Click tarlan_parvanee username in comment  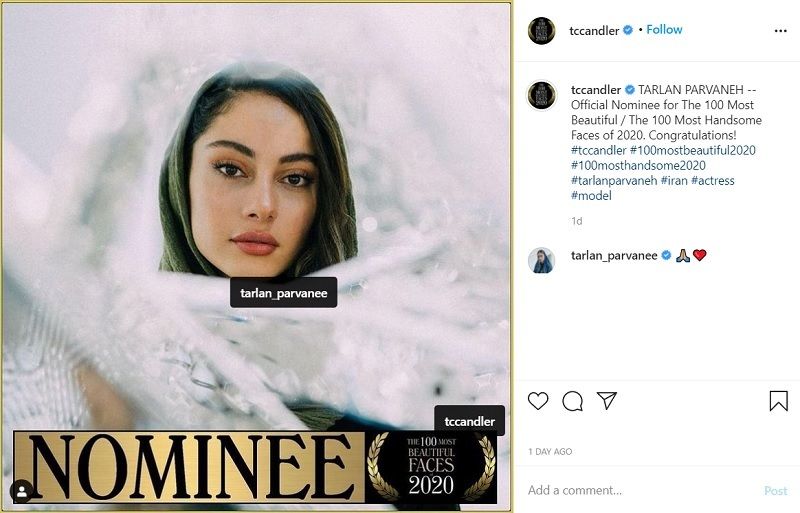point(614,255)
